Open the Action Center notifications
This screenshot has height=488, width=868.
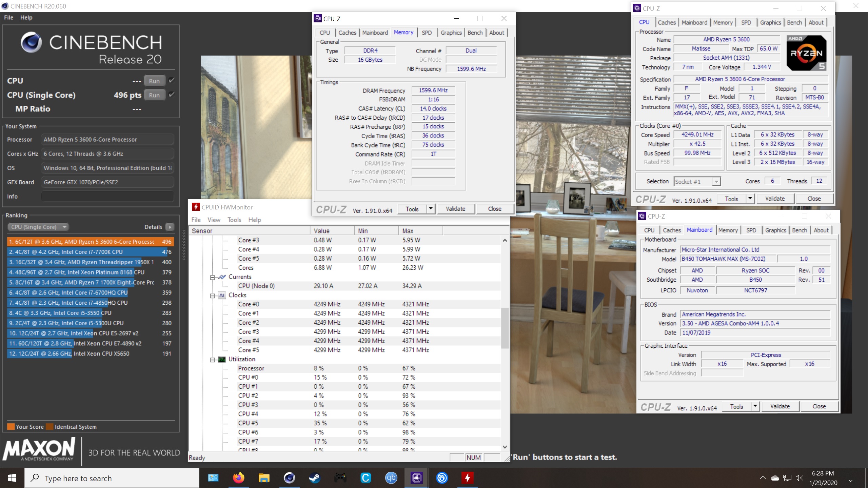[x=851, y=478]
